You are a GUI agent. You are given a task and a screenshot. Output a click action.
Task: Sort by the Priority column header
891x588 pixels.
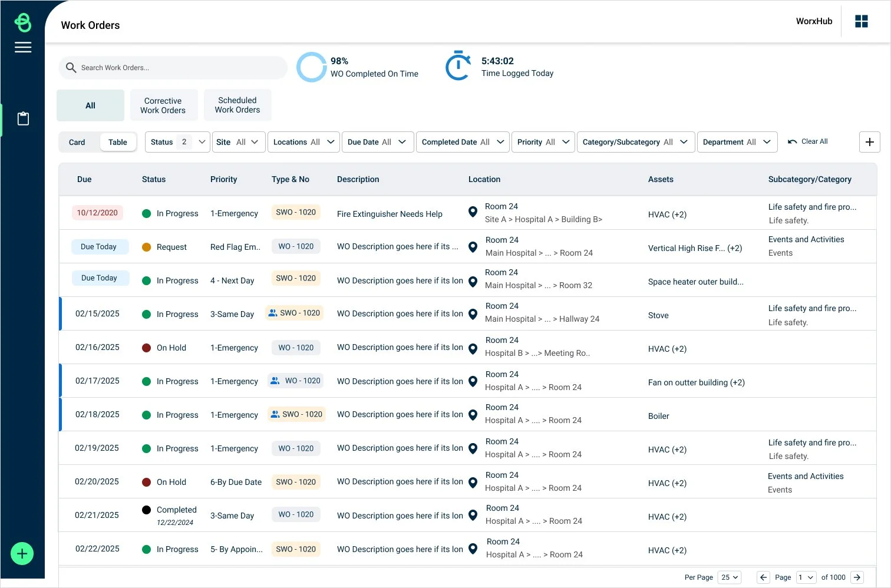click(x=224, y=179)
